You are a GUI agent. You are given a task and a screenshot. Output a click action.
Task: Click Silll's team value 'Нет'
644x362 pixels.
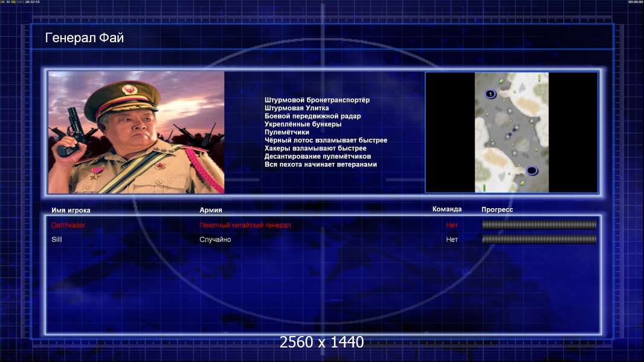[x=452, y=240]
